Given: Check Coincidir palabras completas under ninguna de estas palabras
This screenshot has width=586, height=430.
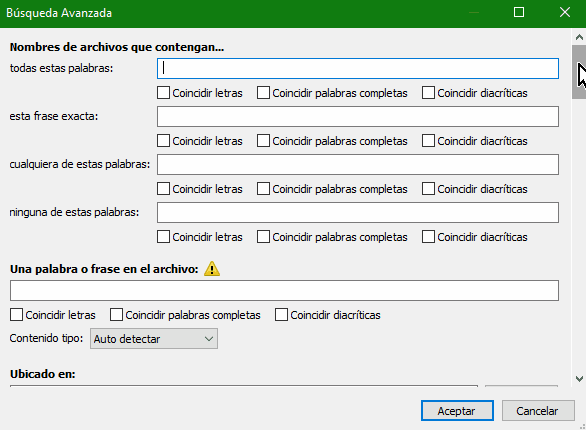Looking at the screenshot, I should pyautogui.click(x=263, y=237).
